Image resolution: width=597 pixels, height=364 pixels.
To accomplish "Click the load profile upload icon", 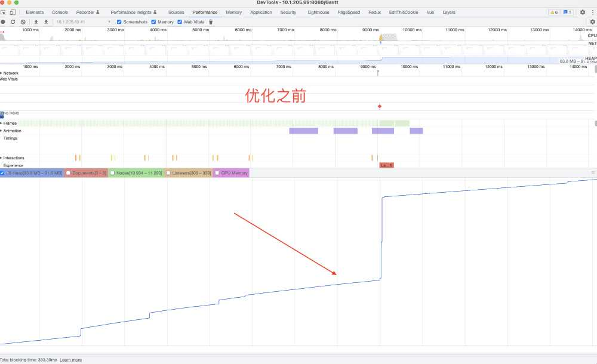I will point(36,22).
